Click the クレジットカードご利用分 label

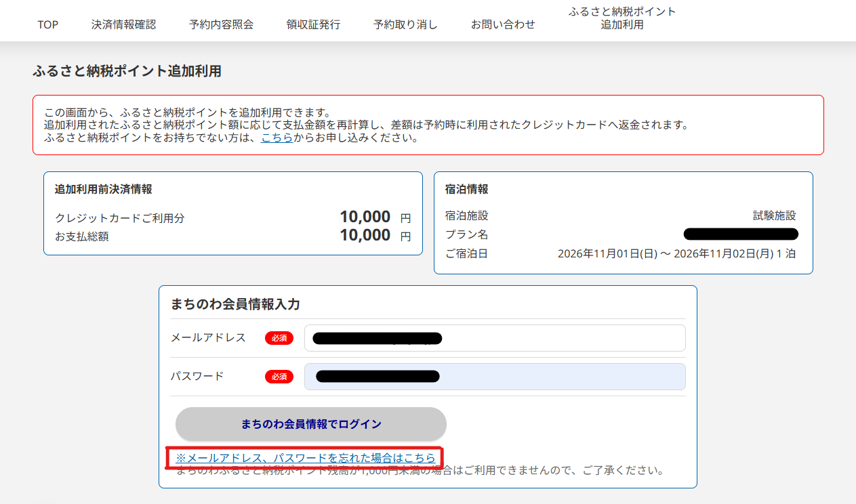point(120,218)
